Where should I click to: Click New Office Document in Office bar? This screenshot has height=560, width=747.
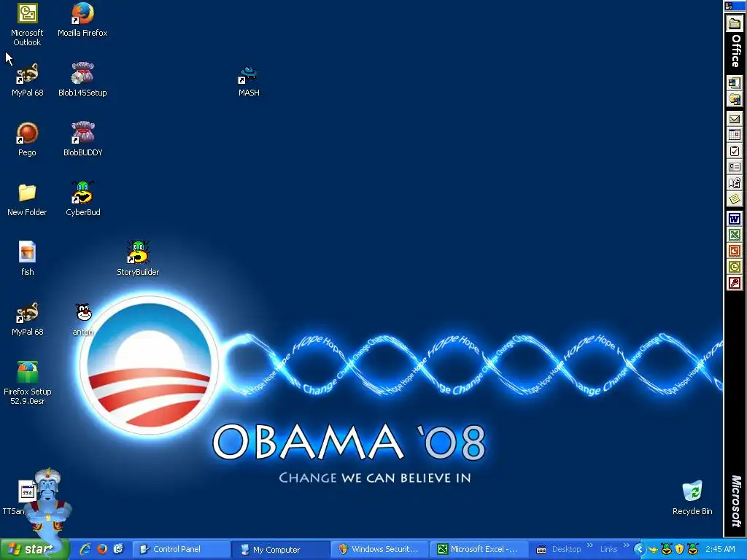[x=734, y=83]
